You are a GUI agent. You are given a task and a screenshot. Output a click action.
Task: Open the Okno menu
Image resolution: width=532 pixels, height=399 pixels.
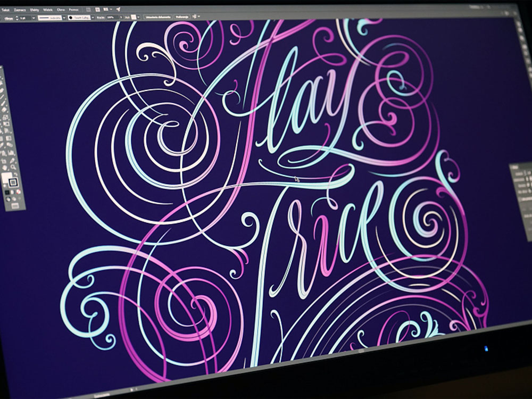tap(61, 10)
